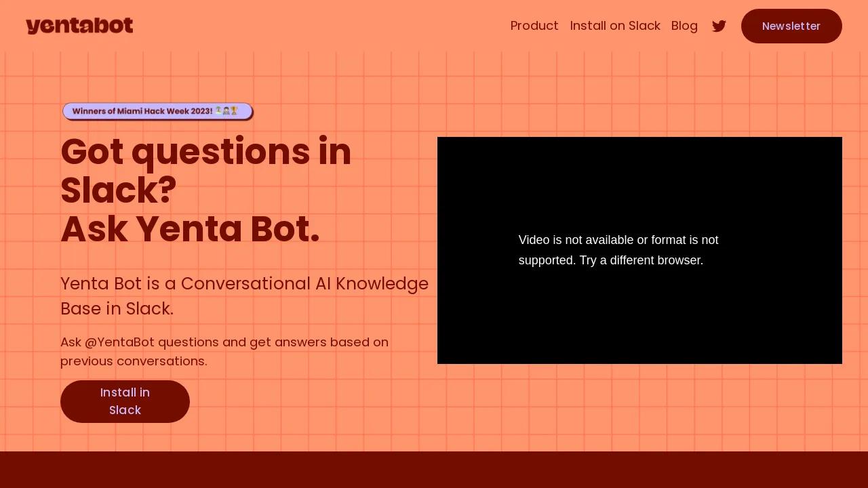Click the 'Conversational AI Knowledge Base' subheading
This screenshot has width=868, height=488.
click(244, 296)
